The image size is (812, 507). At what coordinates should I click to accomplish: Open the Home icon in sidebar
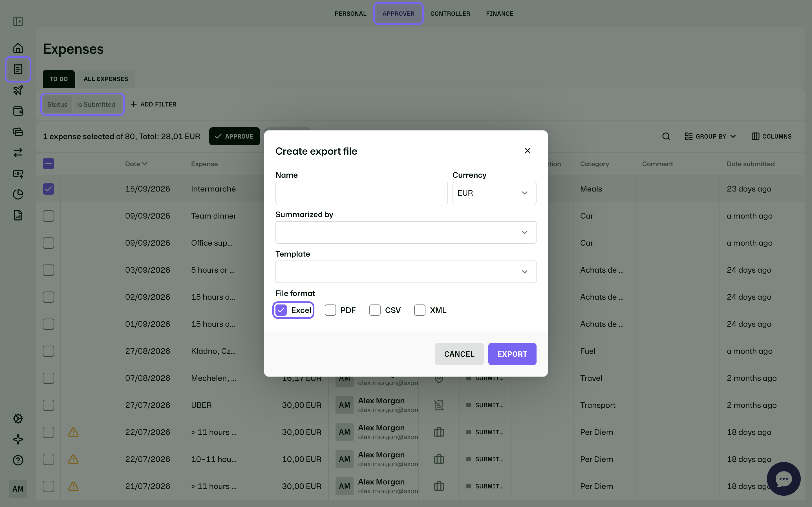18,48
